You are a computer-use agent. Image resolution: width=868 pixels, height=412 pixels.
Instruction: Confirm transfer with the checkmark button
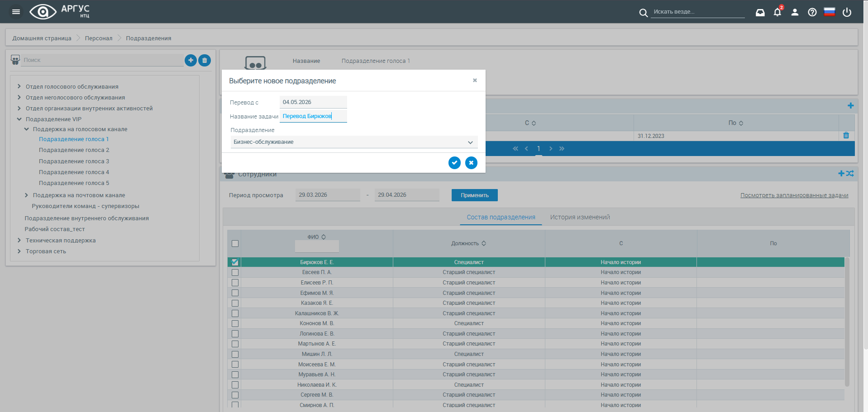[454, 163]
